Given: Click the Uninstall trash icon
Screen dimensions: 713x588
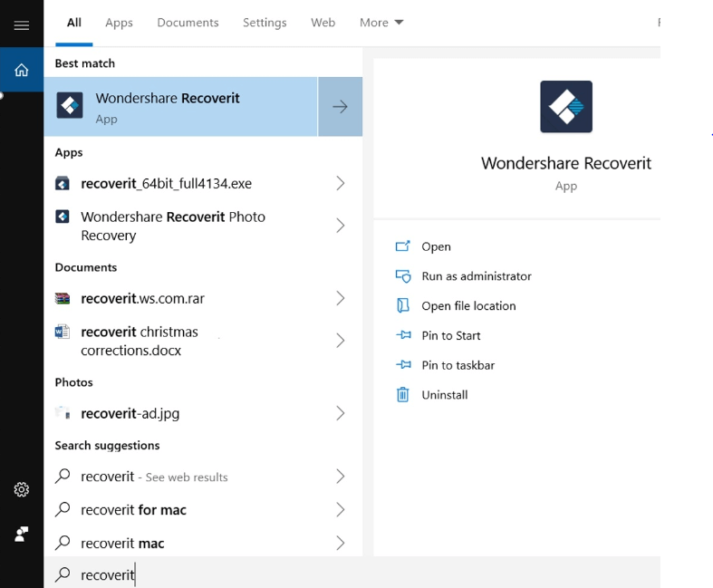Looking at the screenshot, I should 403,394.
